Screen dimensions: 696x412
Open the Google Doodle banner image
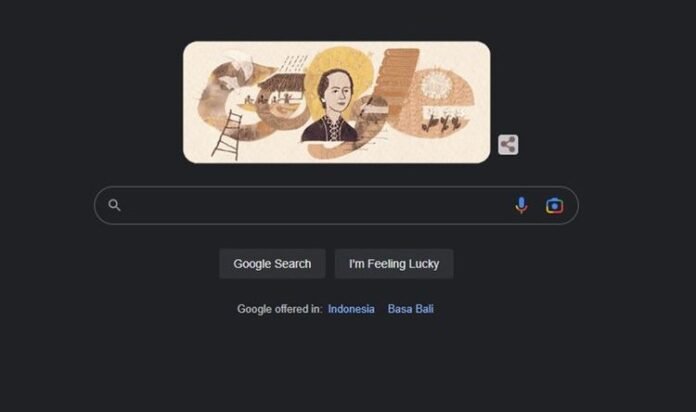336,102
